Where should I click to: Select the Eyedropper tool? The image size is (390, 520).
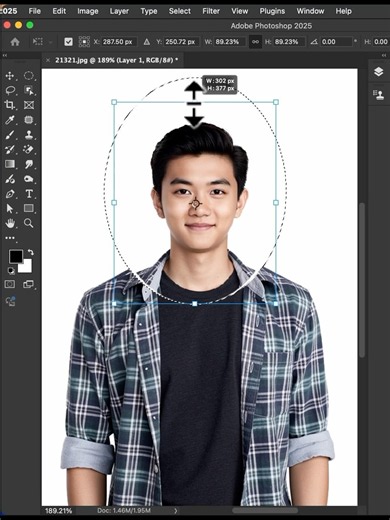(x=10, y=120)
